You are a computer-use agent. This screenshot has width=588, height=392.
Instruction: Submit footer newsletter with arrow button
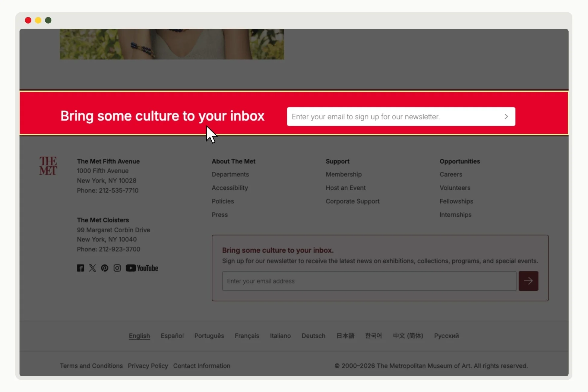click(528, 281)
